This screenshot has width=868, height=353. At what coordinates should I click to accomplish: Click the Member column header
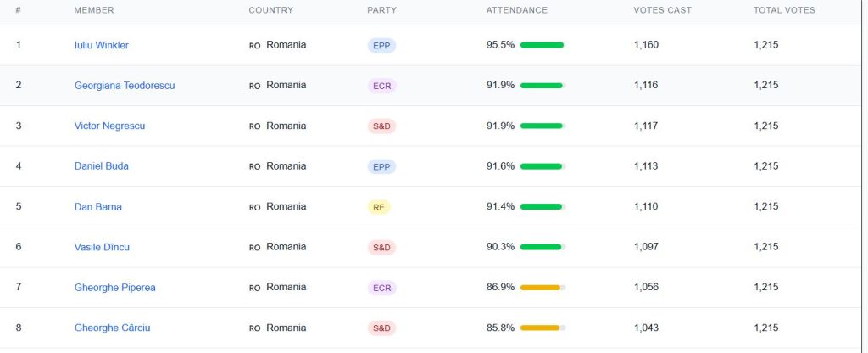point(94,10)
